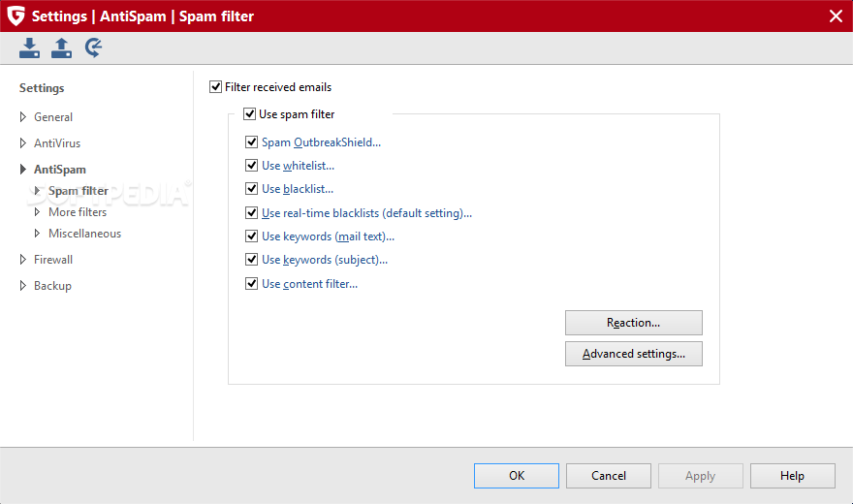Viewport: 853px width, 504px height.
Task: Uncheck Filter received emails
Action: click(x=215, y=87)
